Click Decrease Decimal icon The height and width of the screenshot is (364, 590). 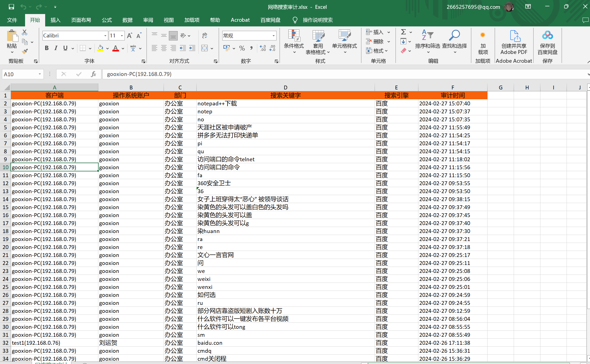pos(272,48)
